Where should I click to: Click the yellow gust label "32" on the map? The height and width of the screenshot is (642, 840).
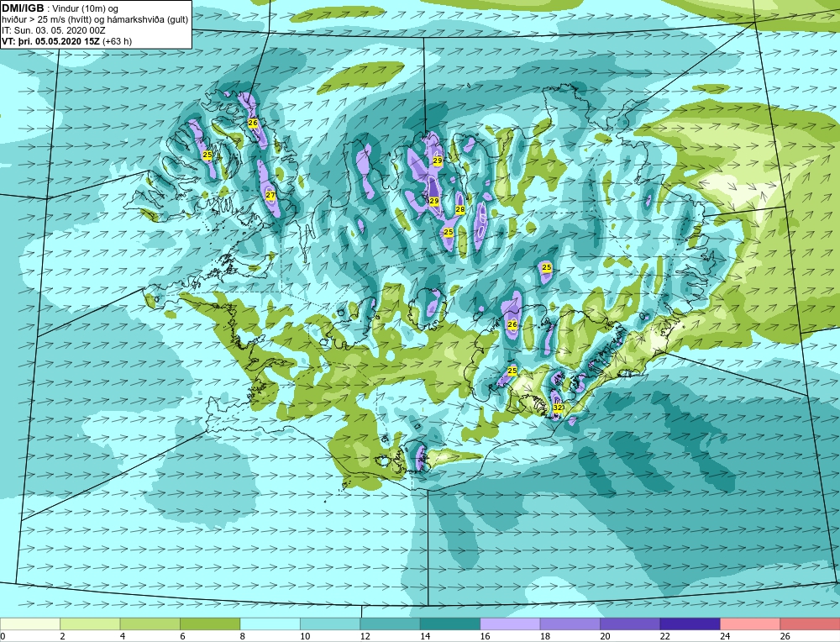tap(558, 408)
